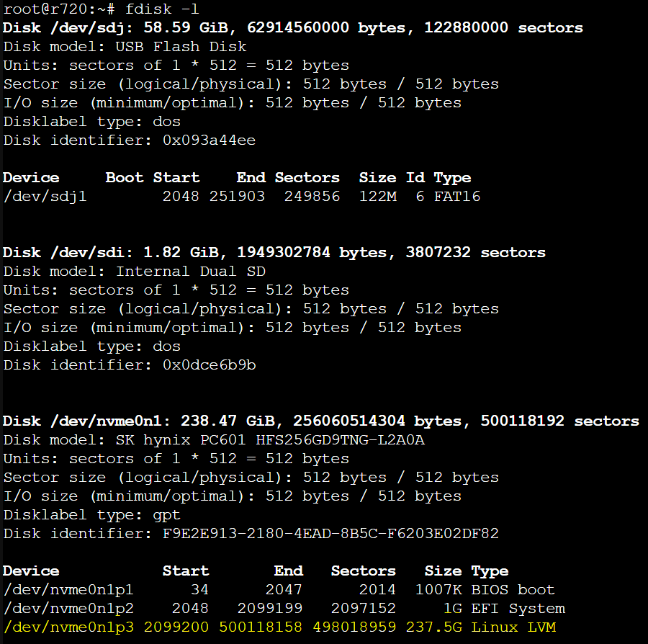Click 'EFI System' partition type
The image size is (648, 644).
pyautogui.click(x=517, y=609)
